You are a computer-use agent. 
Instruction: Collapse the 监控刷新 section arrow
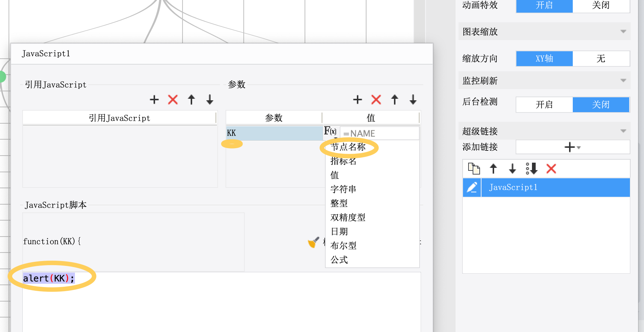[x=623, y=81]
